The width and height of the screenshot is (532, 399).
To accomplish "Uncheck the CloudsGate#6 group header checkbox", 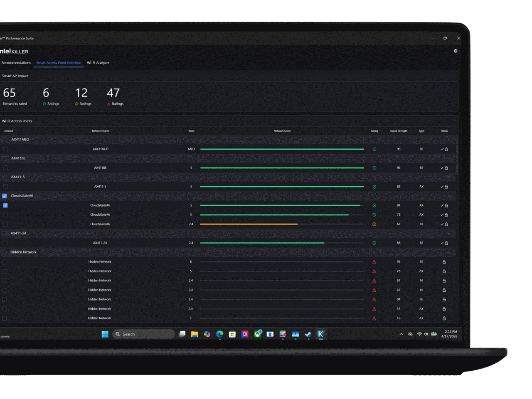I will 5,196.
